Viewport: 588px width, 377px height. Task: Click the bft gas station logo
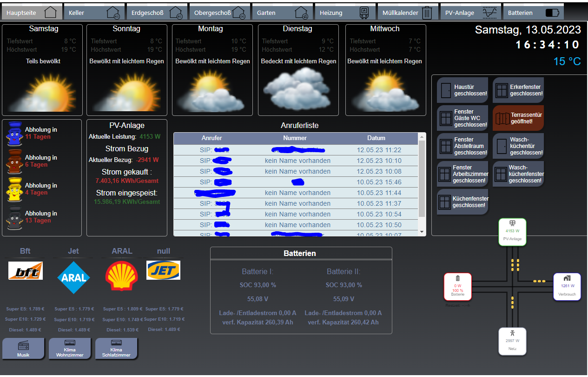pyautogui.click(x=26, y=271)
